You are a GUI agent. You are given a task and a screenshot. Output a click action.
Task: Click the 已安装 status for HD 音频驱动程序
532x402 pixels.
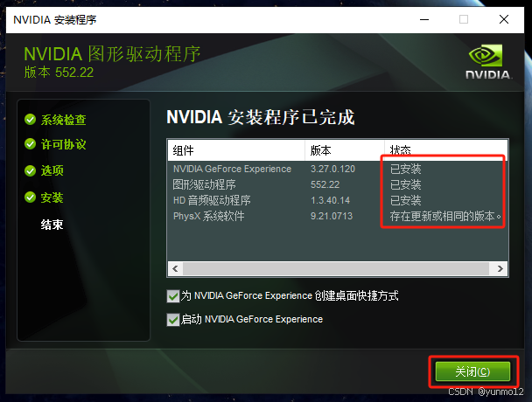coord(405,200)
